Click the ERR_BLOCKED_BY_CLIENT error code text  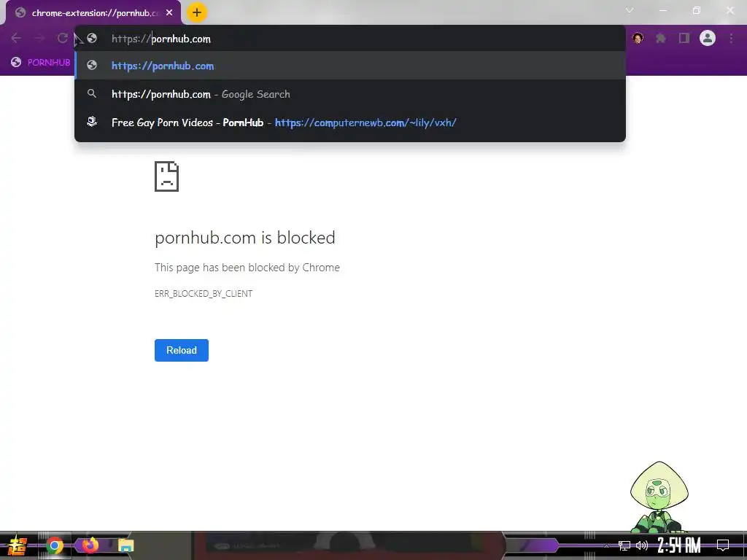pos(204,293)
